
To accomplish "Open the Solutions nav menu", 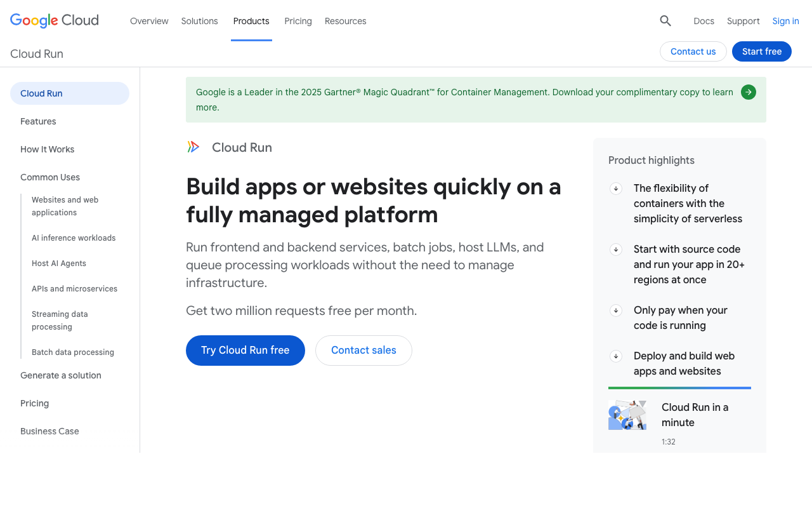I will click(x=200, y=21).
